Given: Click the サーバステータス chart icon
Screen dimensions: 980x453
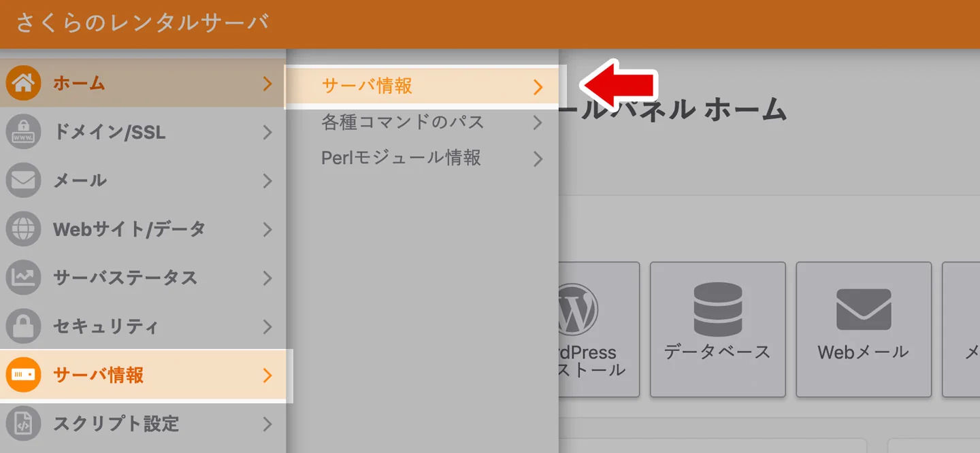Looking at the screenshot, I should click(x=23, y=278).
